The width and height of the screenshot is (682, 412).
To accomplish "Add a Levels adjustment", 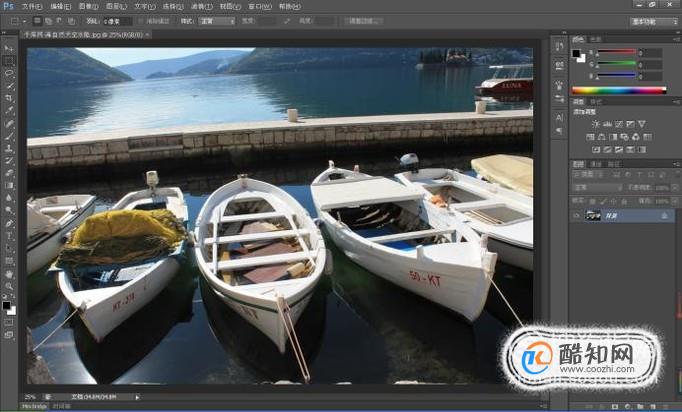I will coord(607,124).
